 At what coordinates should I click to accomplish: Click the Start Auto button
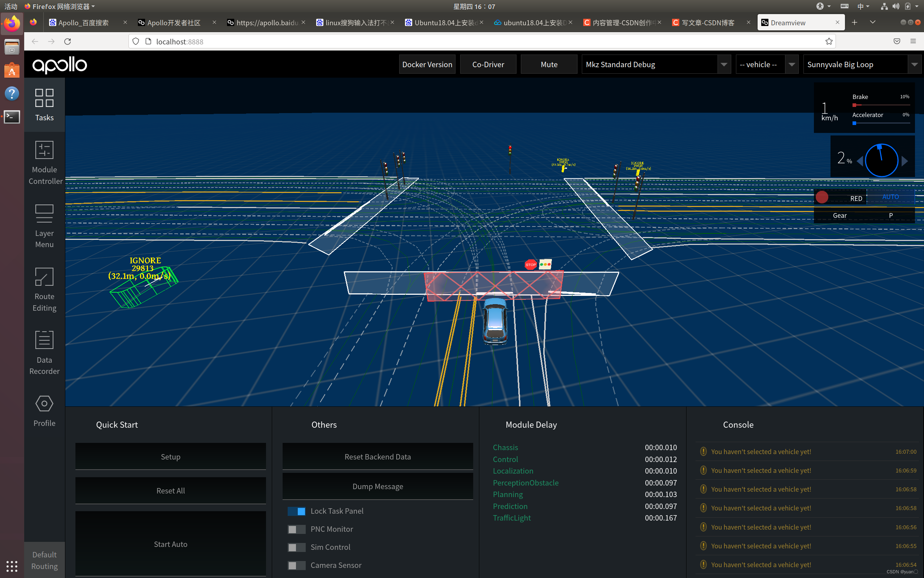(171, 544)
